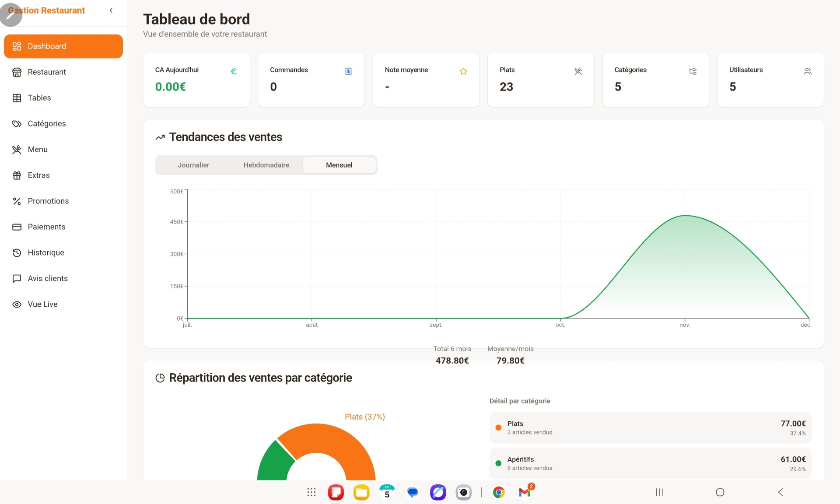Select the Apéritifs category detail row
Screen dimensions: 840x504
pos(651,463)
